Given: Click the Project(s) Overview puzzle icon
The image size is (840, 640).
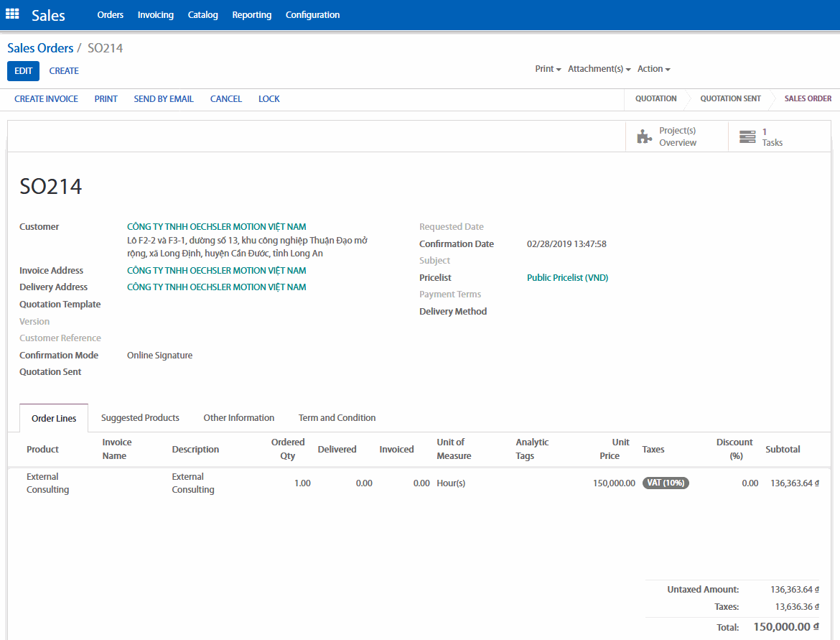Looking at the screenshot, I should point(643,136).
